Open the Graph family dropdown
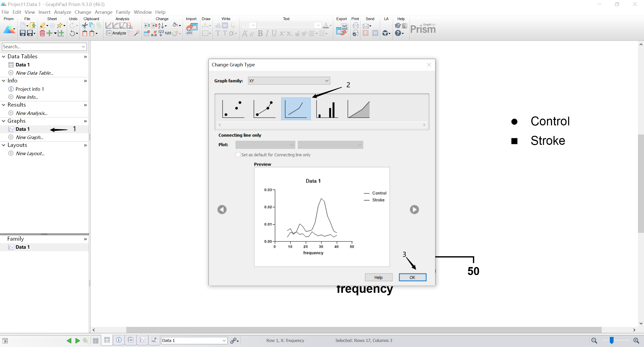 [289, 81]
